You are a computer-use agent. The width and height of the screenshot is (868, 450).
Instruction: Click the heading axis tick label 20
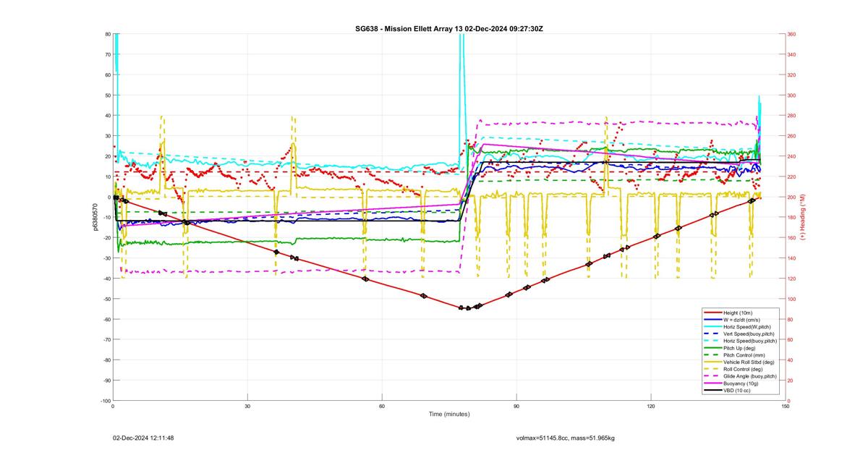(x=790, y=381)
